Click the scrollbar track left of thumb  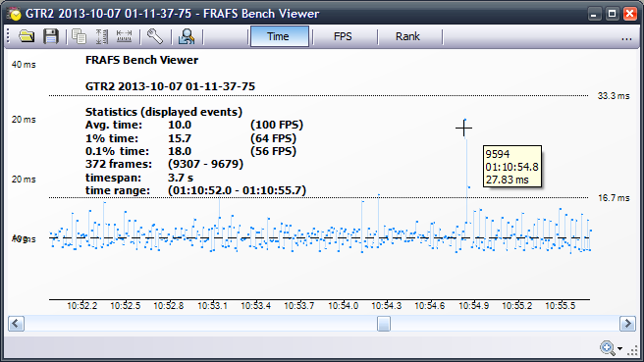click(x=200, y=324)
